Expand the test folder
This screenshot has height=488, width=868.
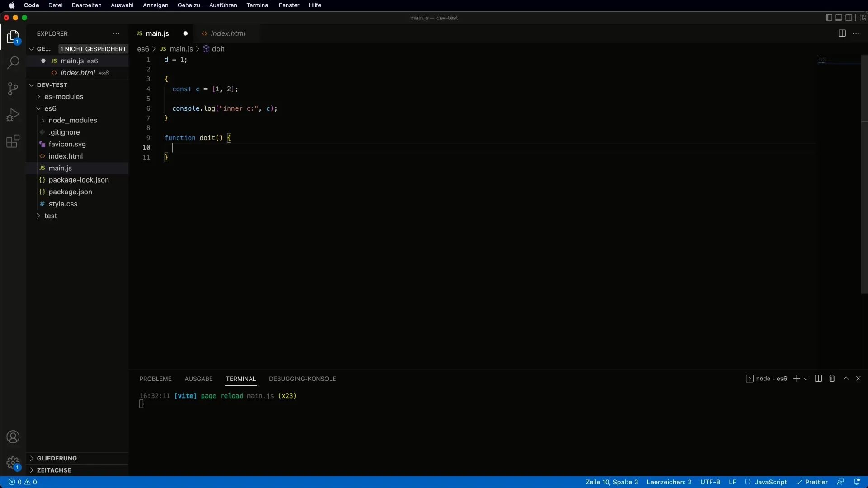click(51, 216)
